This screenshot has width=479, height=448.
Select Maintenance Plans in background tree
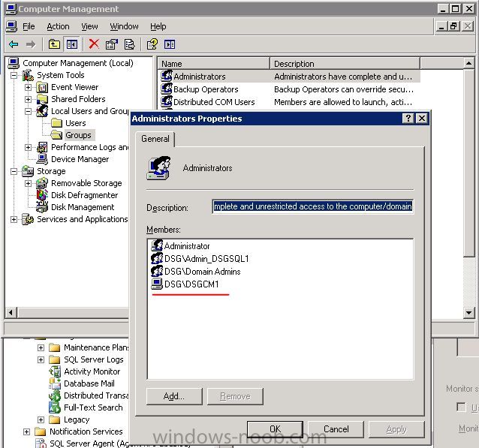96,347
